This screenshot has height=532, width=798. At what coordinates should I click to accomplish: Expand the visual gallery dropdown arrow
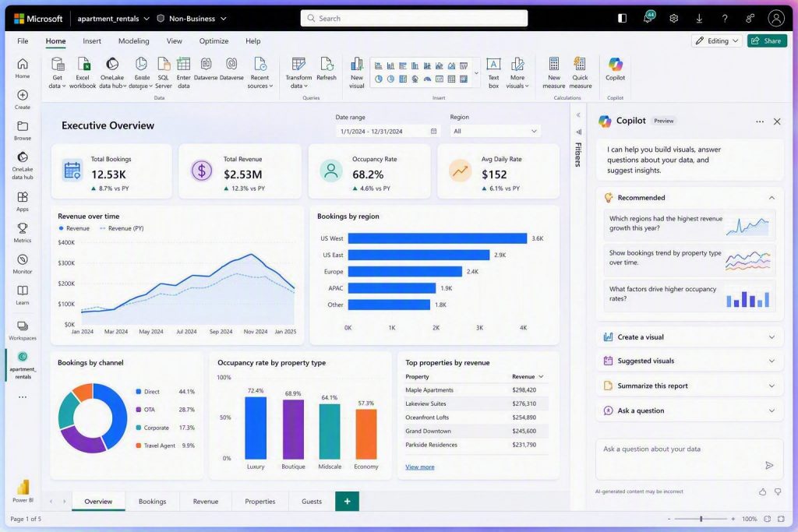click(x=476, y=73)
